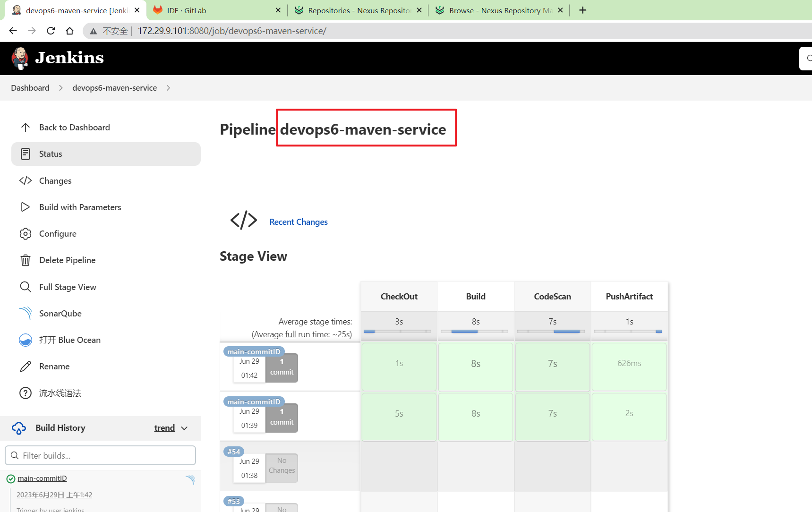Click Build with Parameters
The image size is (812, 512).
80,207
